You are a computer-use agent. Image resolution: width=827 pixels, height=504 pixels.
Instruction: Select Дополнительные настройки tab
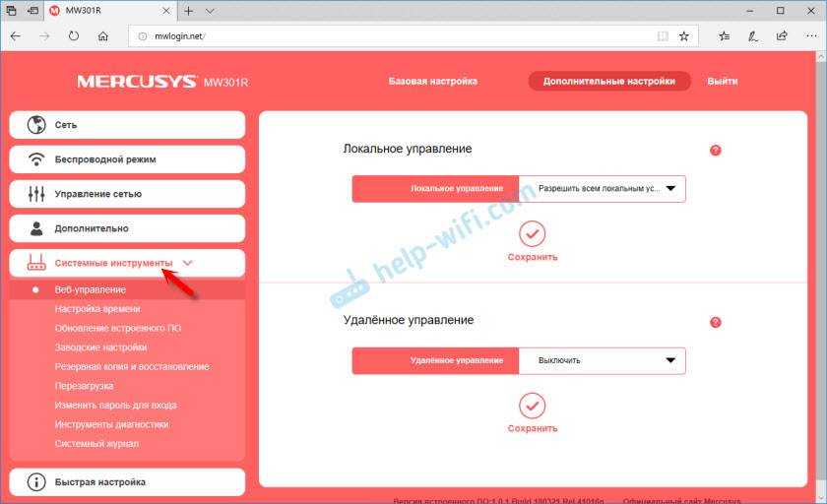[x=609, y=81]
